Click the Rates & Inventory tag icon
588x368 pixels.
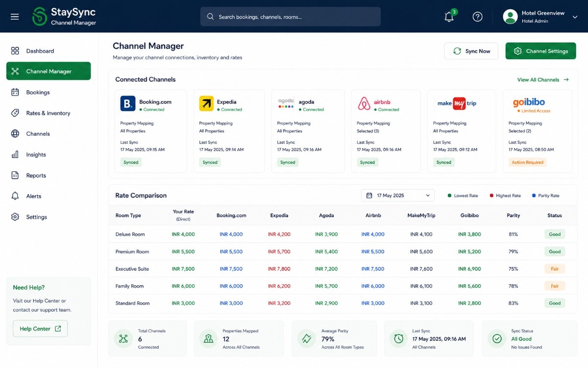[15, 113]
